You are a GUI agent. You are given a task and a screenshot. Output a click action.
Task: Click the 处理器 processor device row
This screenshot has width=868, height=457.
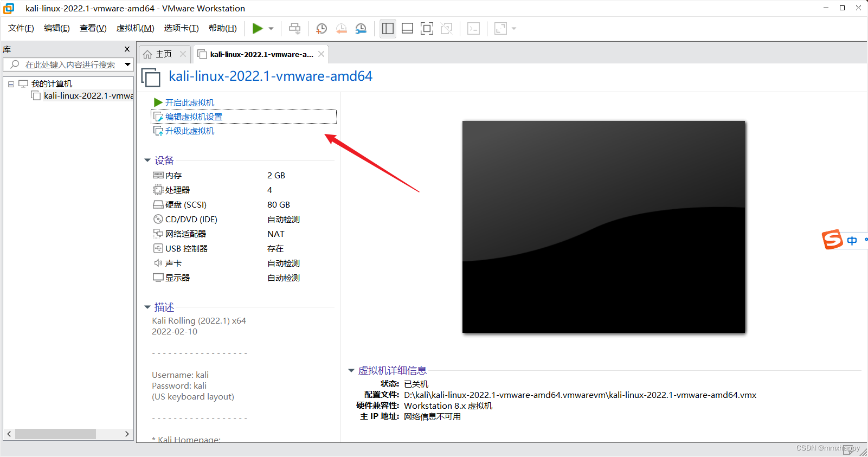click(x=243, y=190)
